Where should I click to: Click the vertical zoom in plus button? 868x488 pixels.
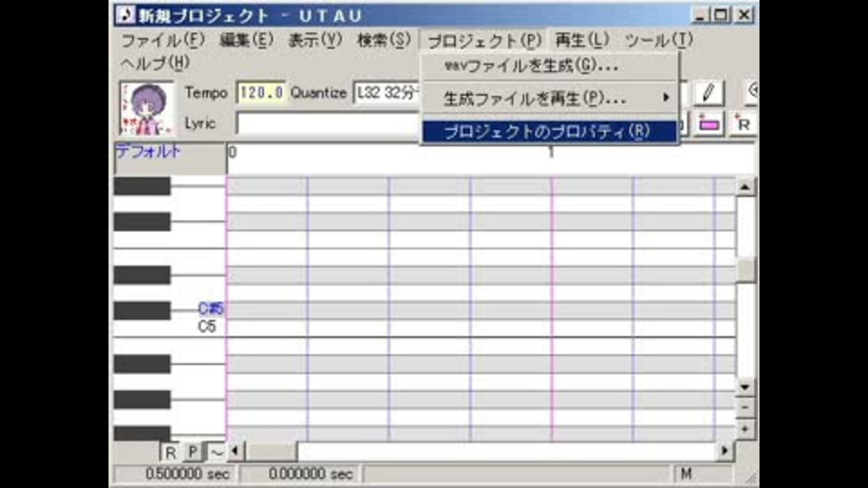click(745, 428)
